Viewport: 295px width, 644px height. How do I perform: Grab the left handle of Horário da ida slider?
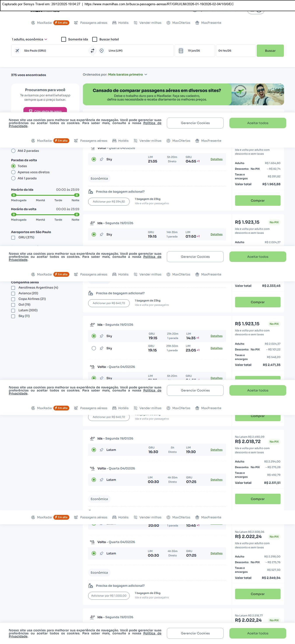tap(14, 195)
